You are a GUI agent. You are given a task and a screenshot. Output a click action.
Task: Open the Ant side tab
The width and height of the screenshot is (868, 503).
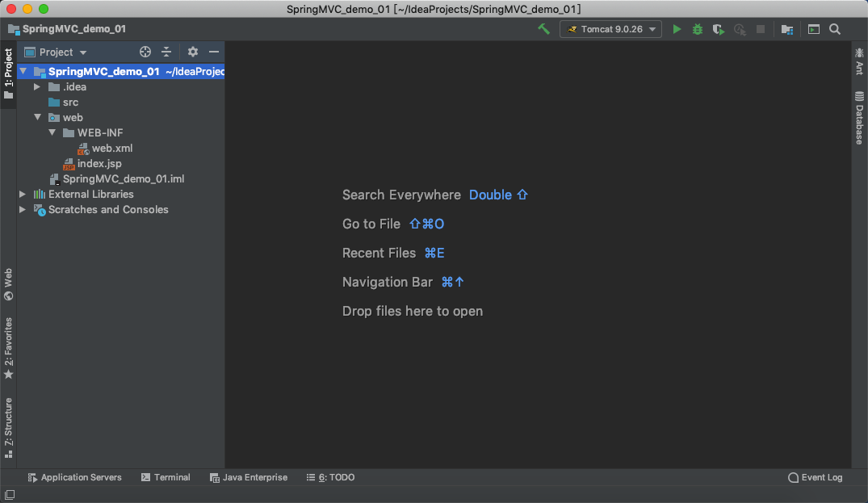[x=859, y=61]
